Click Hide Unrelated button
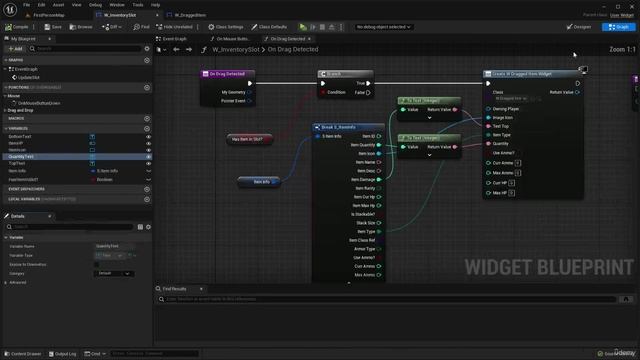Screen dimensions: 640x360 click(x=174, y=27)
